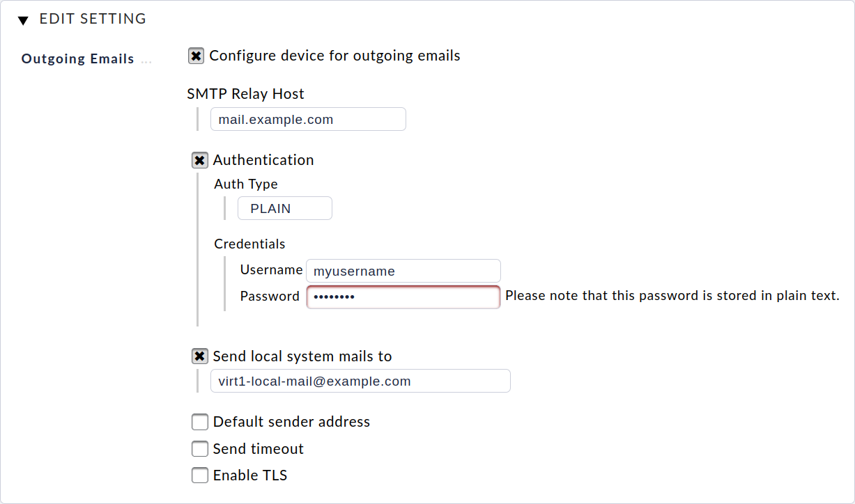This screenshot has height=504, width=855.
Task: Toggle "Send local system mails to" checkbox
Action: 200,356
